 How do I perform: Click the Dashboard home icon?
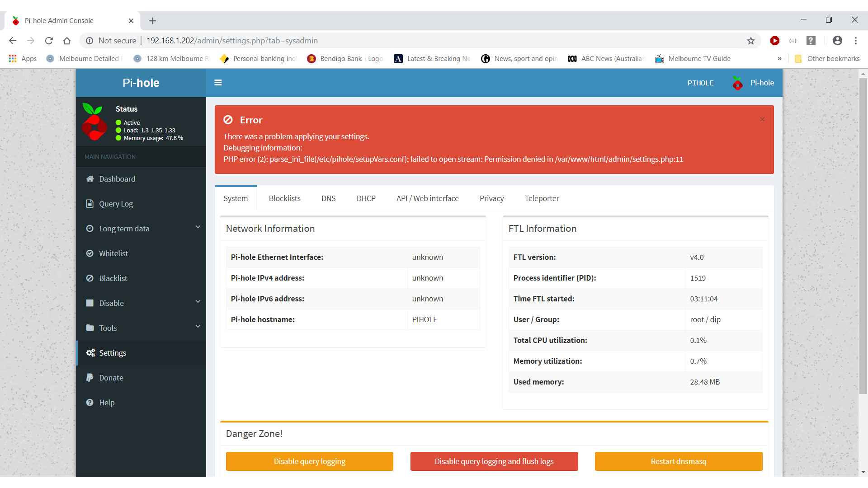pos(90,179)
